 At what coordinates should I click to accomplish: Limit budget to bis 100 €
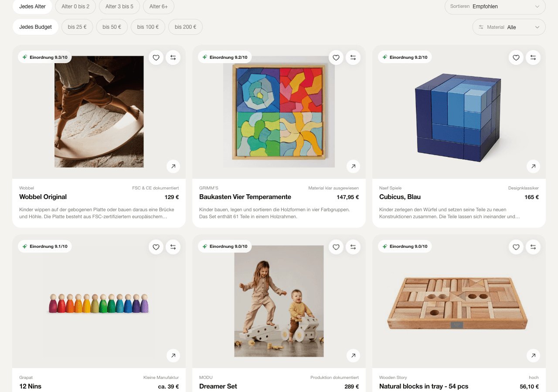pos(148,27)
